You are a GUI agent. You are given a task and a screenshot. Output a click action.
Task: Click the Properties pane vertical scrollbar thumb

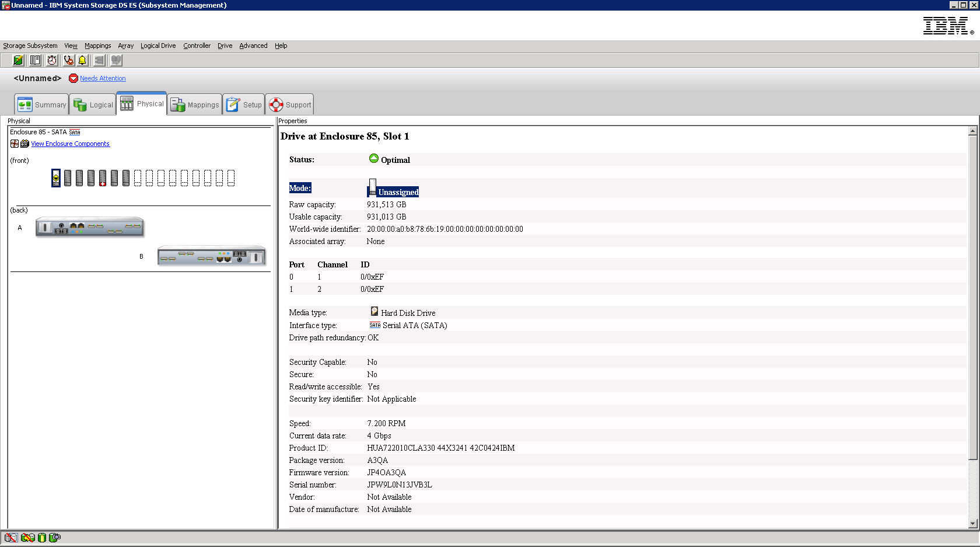pyautogui.click(x=972, y=298)
